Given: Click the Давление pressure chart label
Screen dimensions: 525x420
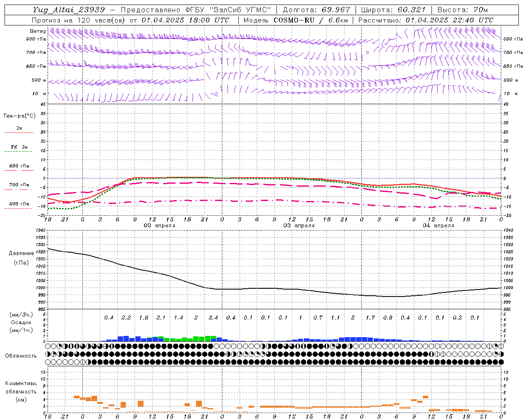Looking at the screenshot, I should (21, 253).
